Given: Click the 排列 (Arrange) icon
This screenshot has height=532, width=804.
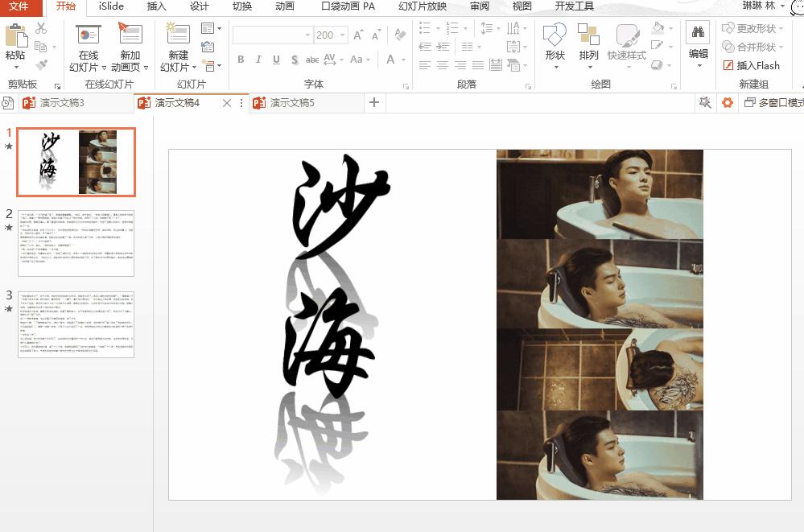Looking at the screenshot, I should pos(588,36).
